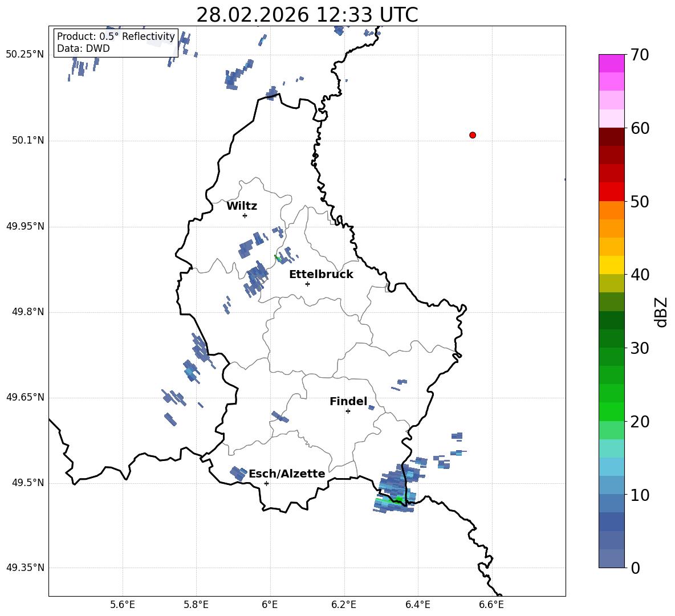Click the Findel cross marker
This screenshot has height=616, width=675.
coord(348,411)
